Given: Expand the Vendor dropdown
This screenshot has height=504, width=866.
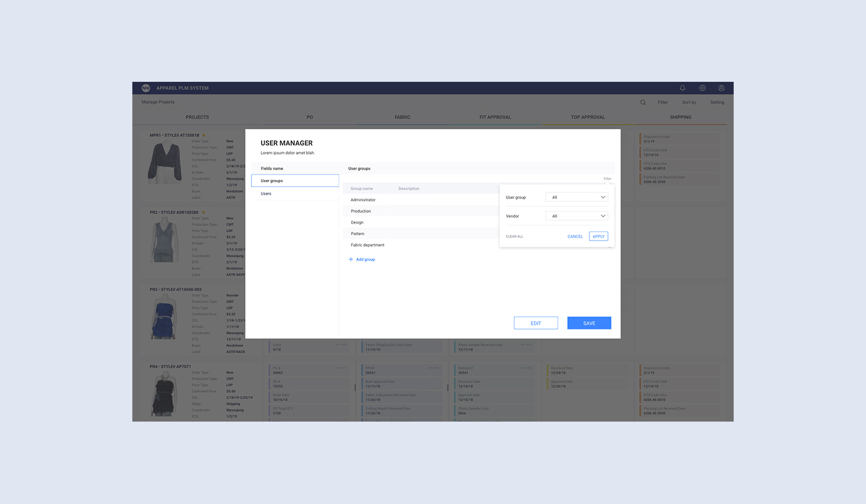Looking at the screenshot, I should (x=577, y=216).
